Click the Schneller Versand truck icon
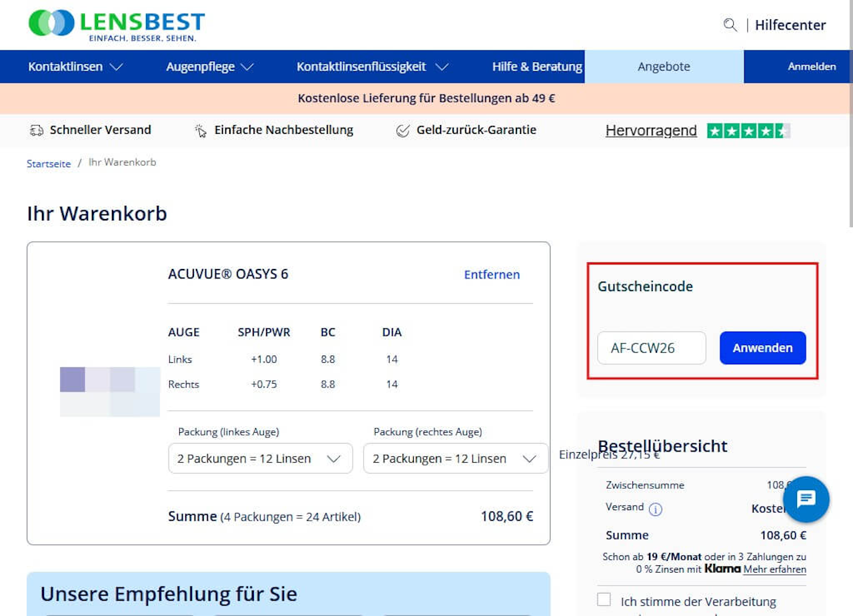The width and height of the screenshot is (853, 616). [37, 131]
